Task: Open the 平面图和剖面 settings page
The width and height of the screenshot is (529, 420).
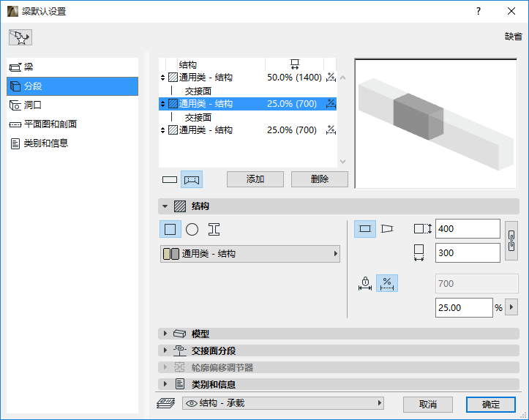Action: [72, 124]
